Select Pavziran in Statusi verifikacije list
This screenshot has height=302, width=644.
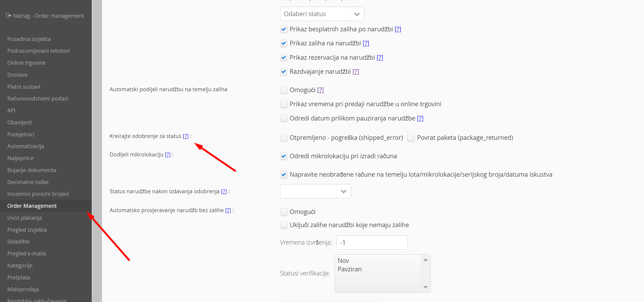pos(349,269)
